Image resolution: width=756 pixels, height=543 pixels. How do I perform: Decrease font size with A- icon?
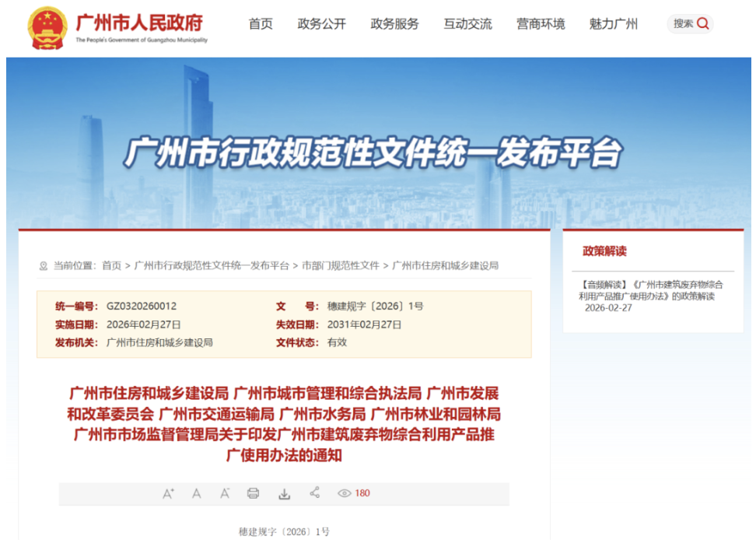[x=225, y=493]
